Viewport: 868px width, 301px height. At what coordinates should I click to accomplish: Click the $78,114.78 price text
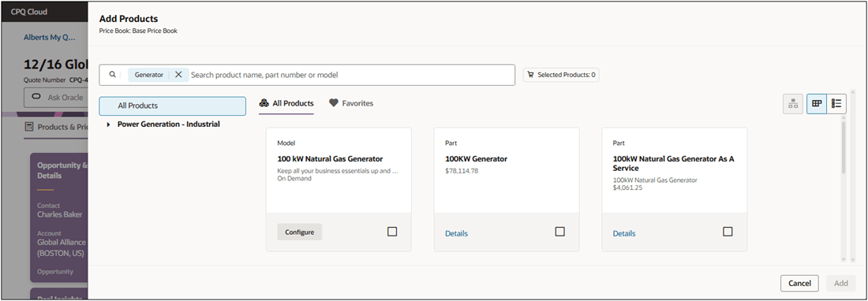462,171
